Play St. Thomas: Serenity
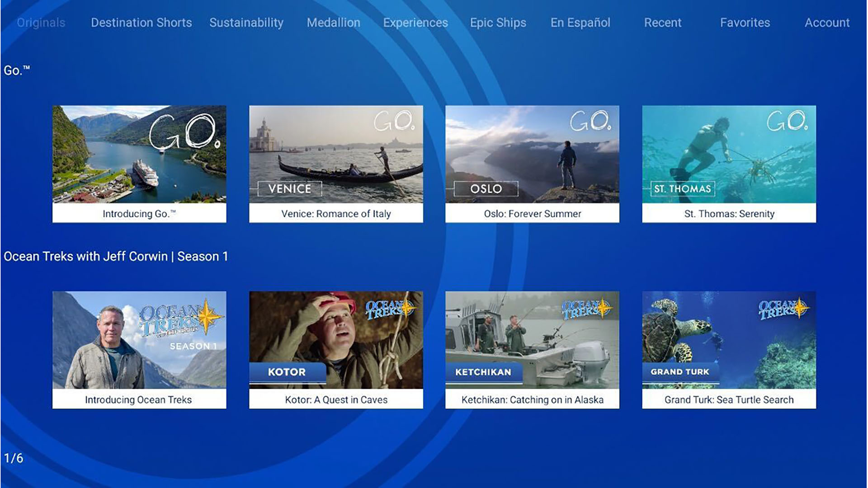The height and width of the screenshot is (488, 868). (729, 164)
